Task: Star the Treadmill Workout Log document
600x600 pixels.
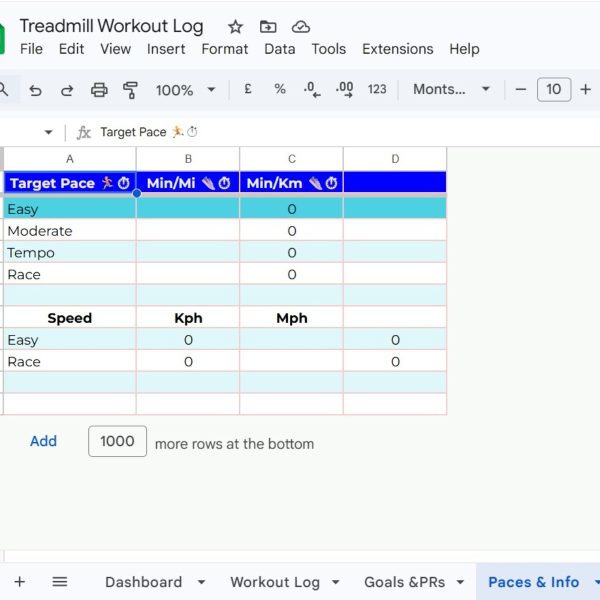Action: (235, 27)
